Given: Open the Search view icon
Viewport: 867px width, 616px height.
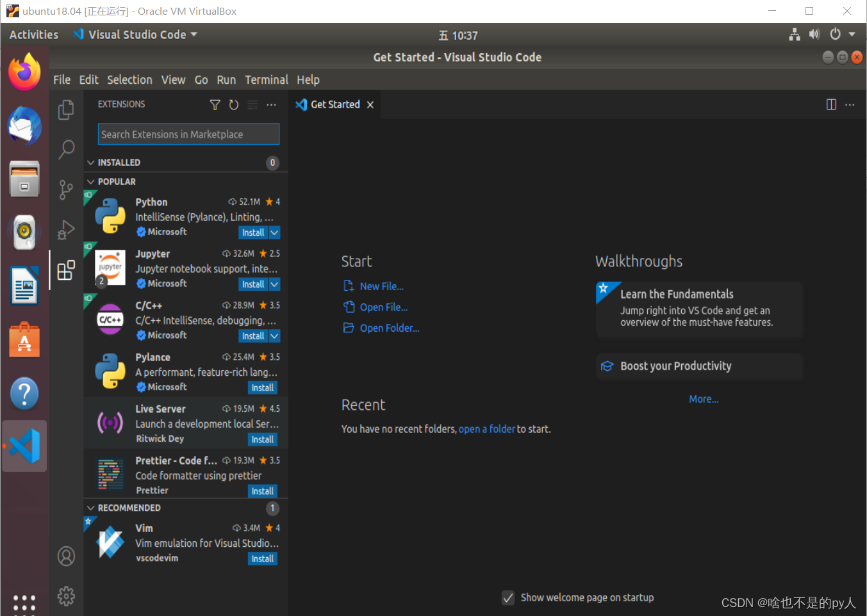Looking at the screenshot, I should tap(66, 149).
